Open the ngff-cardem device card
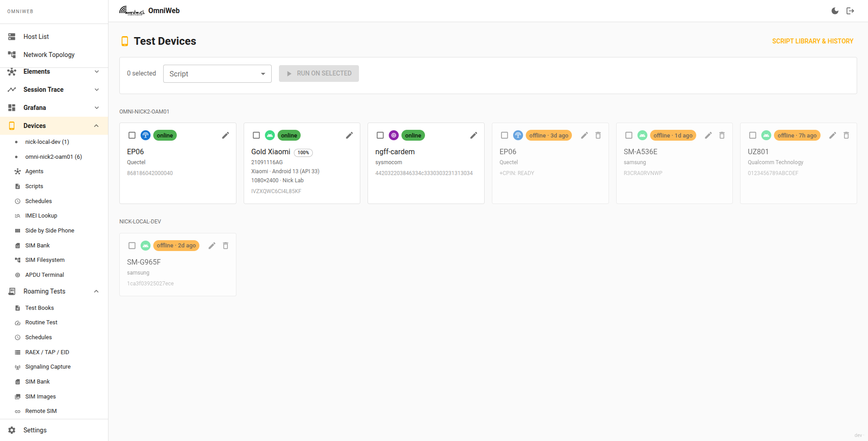868x441 pixels. (426, 163)
